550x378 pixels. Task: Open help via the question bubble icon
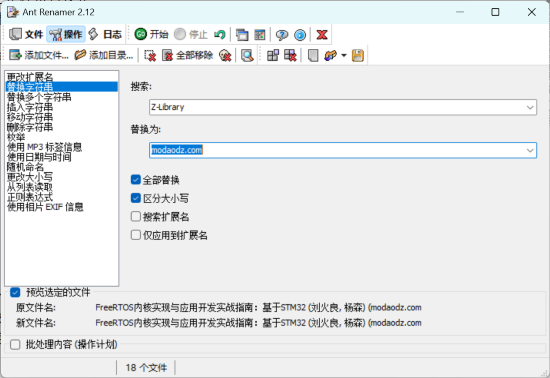pyautogui.click(x=282, y=34)
